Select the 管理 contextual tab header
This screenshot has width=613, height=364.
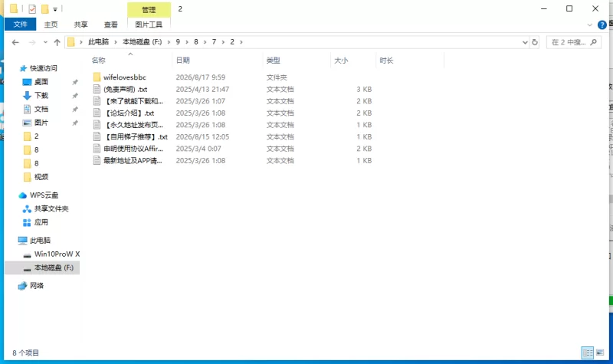[149, 9]
